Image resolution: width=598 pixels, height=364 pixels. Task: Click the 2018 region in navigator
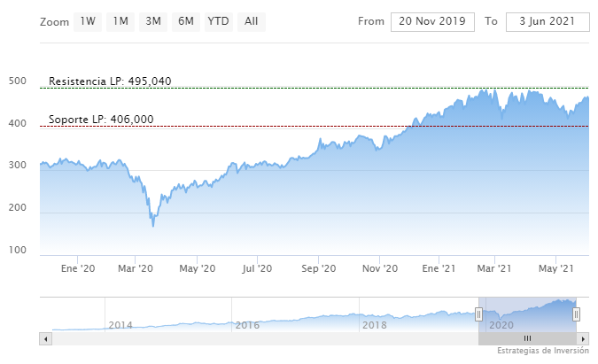[x=374, y=325]
